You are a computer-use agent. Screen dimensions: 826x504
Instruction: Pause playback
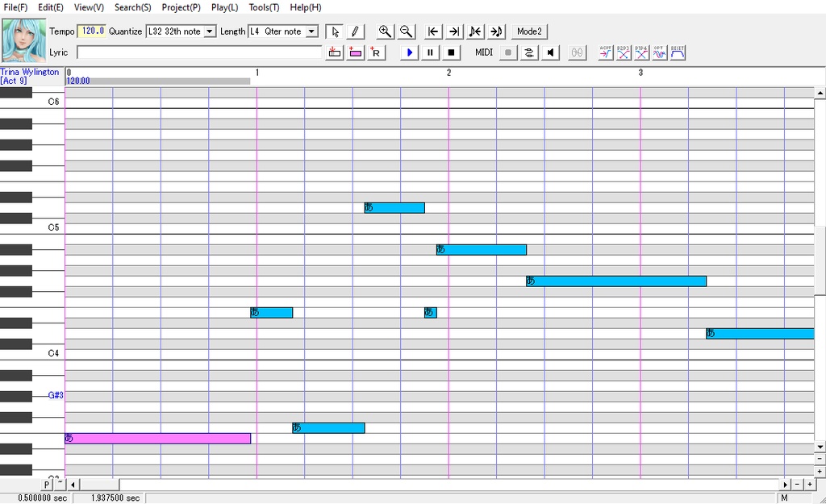pos(430,52)
